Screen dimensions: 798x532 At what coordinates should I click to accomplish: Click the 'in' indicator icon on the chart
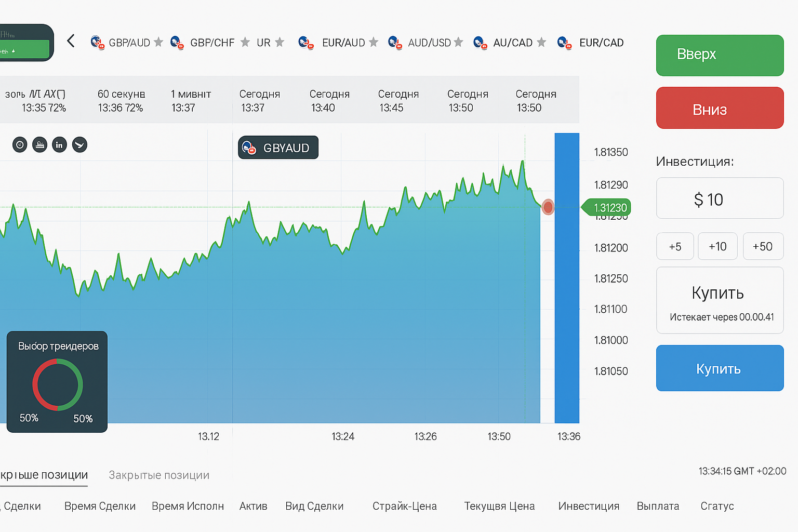[x=59, y=145]
